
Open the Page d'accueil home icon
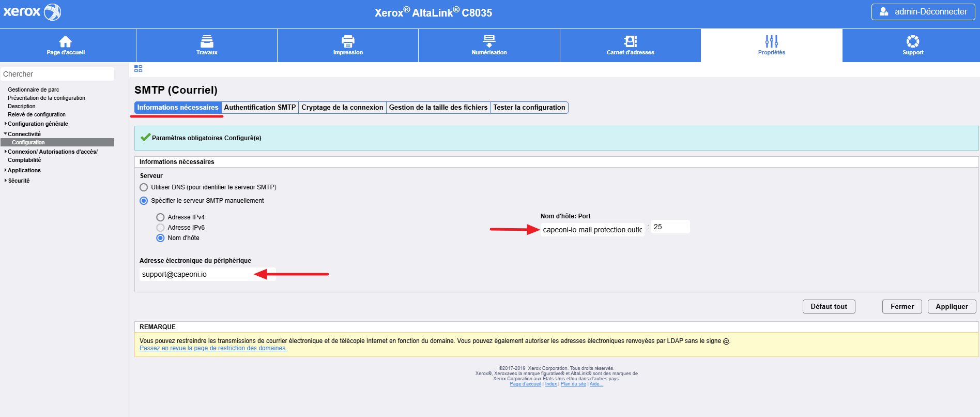[x=66, y=41]
